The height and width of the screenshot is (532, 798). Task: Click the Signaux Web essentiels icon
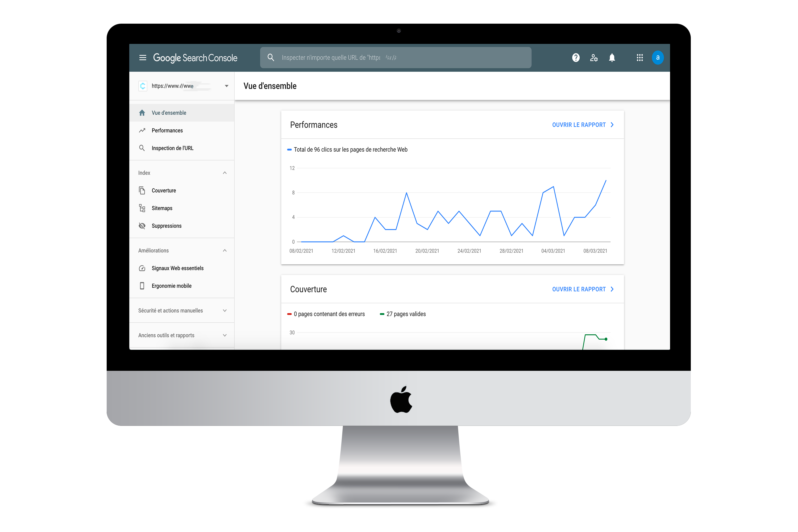point(142,268)
